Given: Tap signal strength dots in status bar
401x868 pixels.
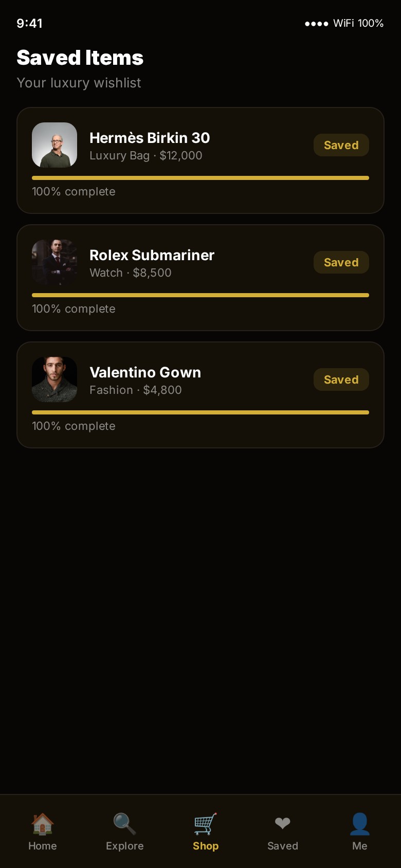Looking at the screenshot, I should click(x=316, y=24).
